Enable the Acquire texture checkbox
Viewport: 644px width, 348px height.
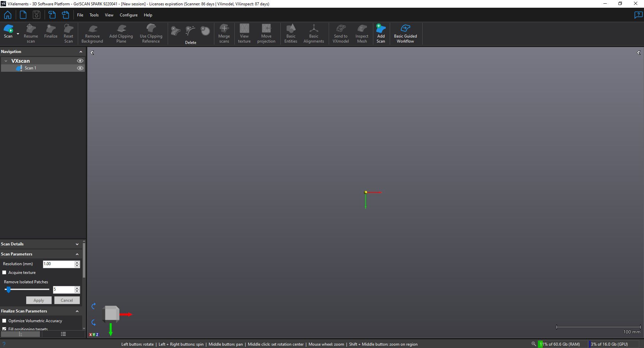pos(5,273)
